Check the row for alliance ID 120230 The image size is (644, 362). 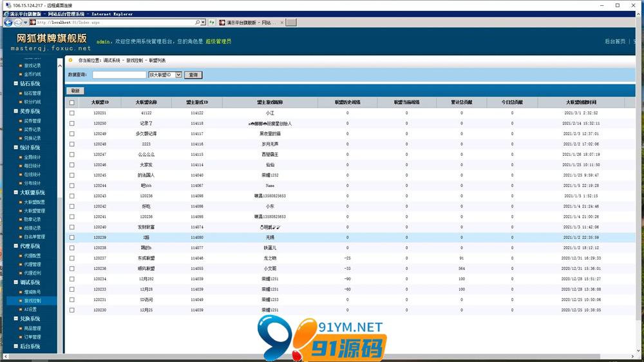coord(72,310)
